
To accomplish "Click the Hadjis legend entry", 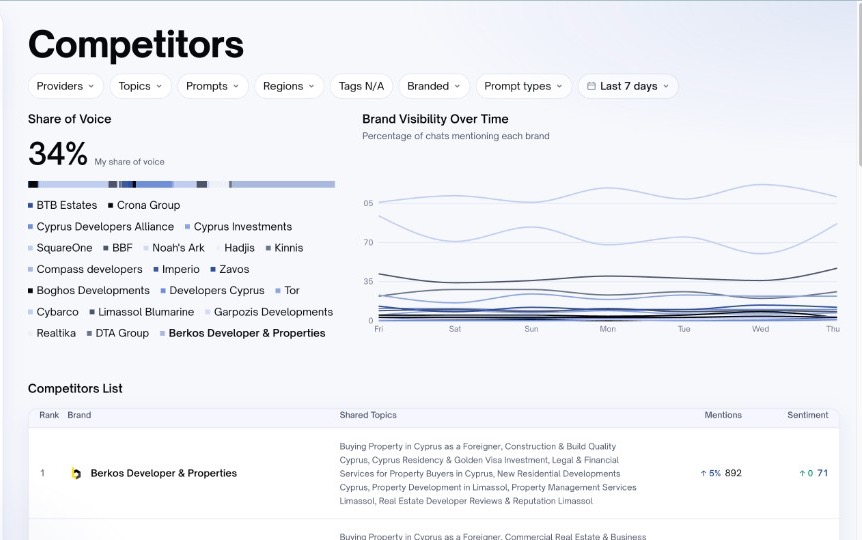I will (x=235, y=248).
